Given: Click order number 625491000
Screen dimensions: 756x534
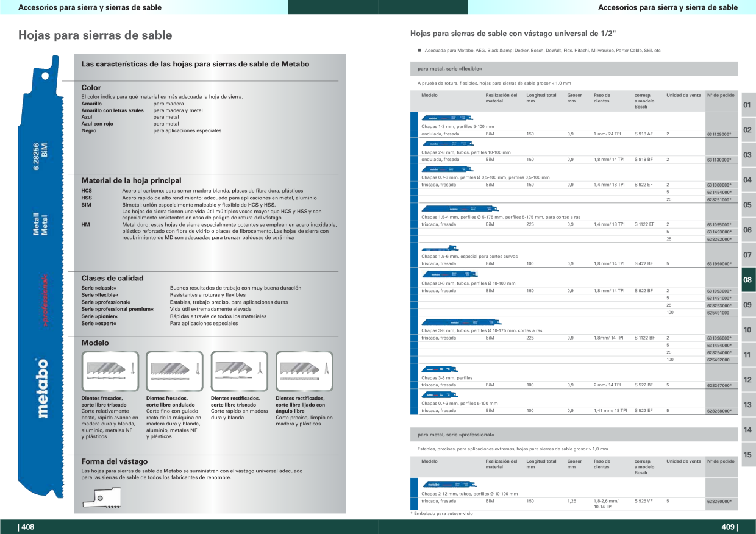Looking at the screenshot, I should tap(718, 312).
